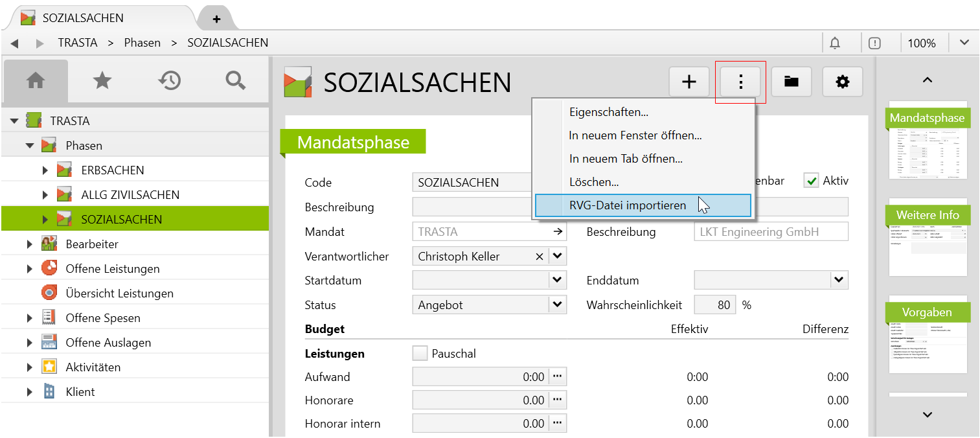Click the navigate back arrow
The height and width of the screenshot is (438, 980).
pos(14,43)
